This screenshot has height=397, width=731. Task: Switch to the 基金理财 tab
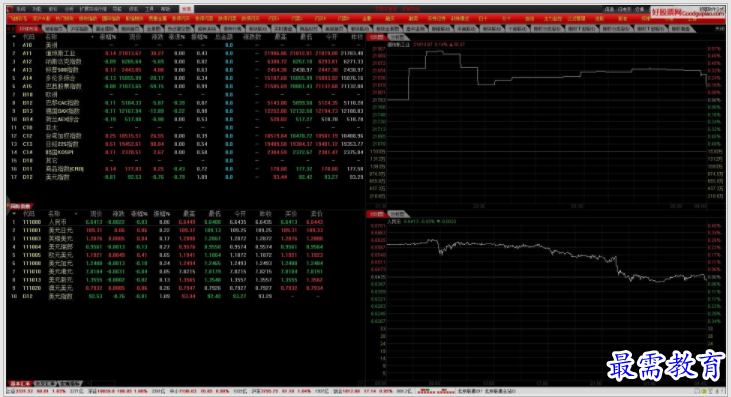[x=104, y=28]
